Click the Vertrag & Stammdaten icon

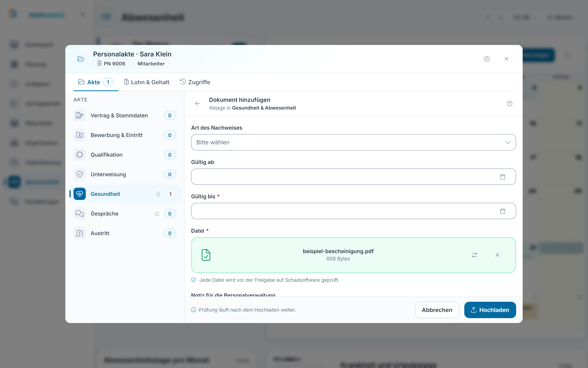(x=79, y=115)
